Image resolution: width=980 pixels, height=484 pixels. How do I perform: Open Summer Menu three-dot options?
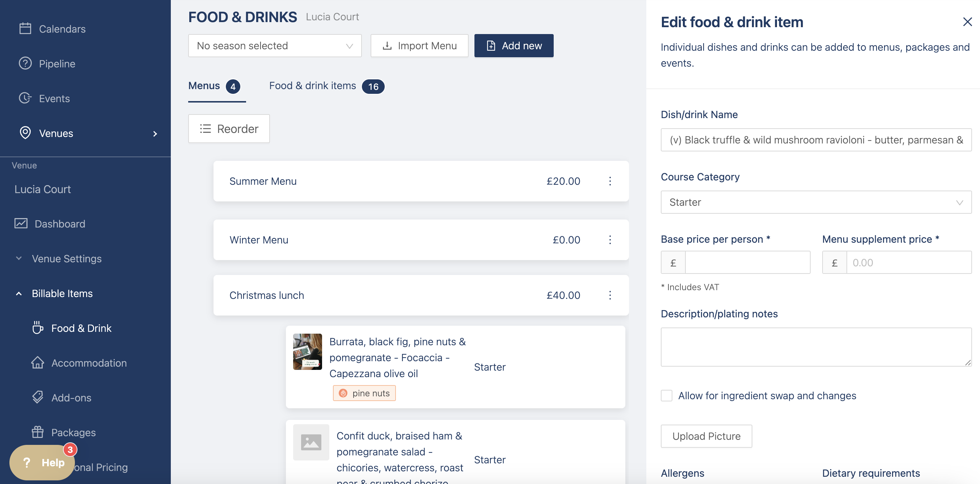point(610,181)
